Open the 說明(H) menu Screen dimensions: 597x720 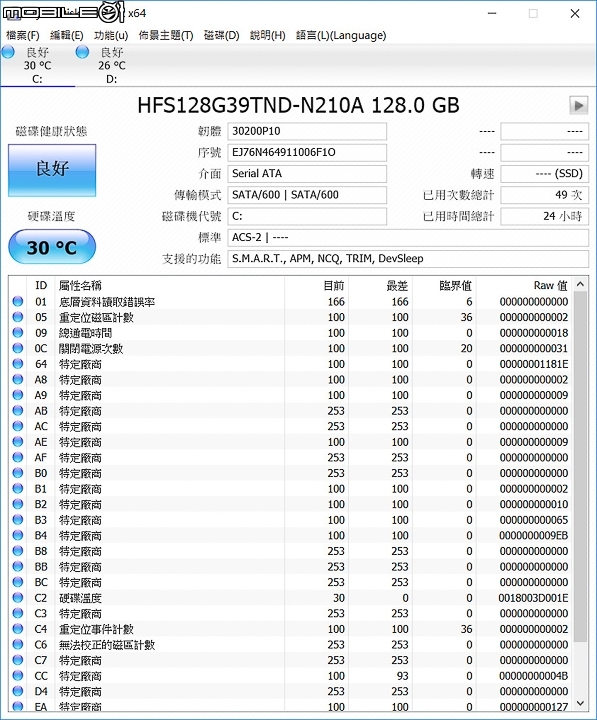click(x=267, y=35)
